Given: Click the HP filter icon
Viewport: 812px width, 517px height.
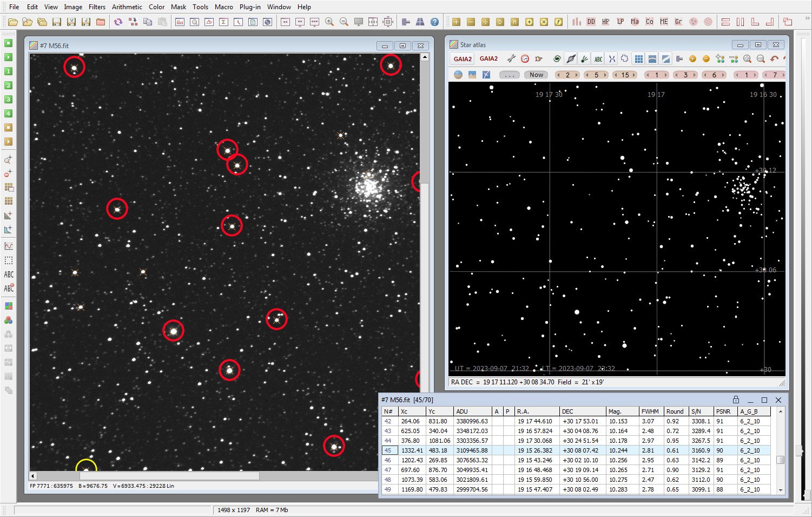Looking at the screenshot, I should tap(605, 22).
